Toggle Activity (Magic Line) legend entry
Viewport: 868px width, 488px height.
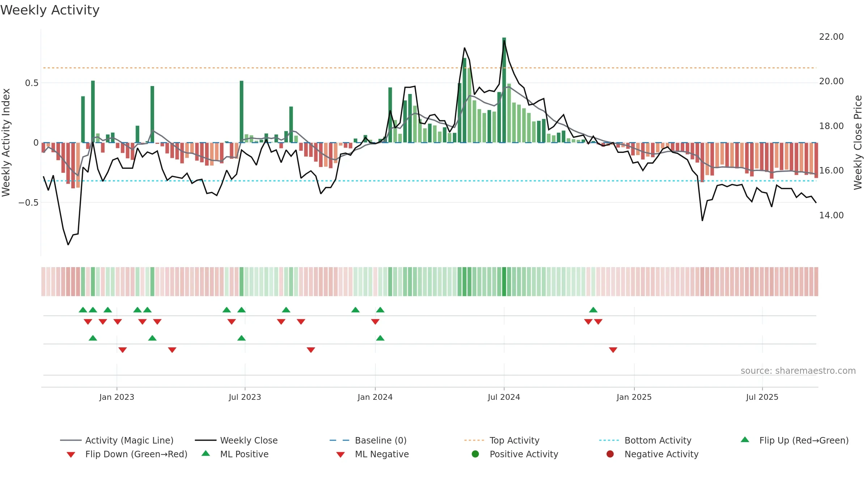pyautogui.click(x=117, y=440)
